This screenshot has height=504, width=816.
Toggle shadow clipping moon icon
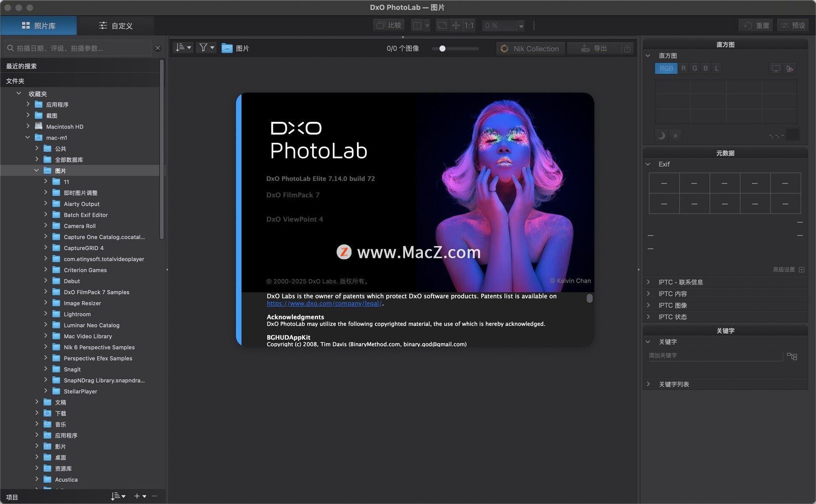point(661,136)
